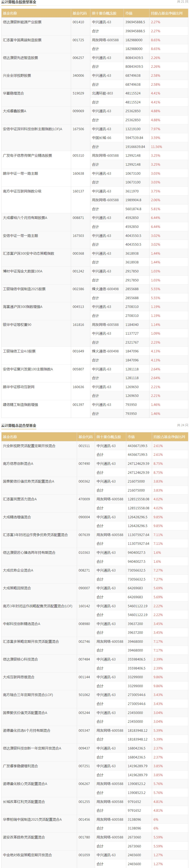
Task: Click fund code 519029
Action: [x=78, y=93]
